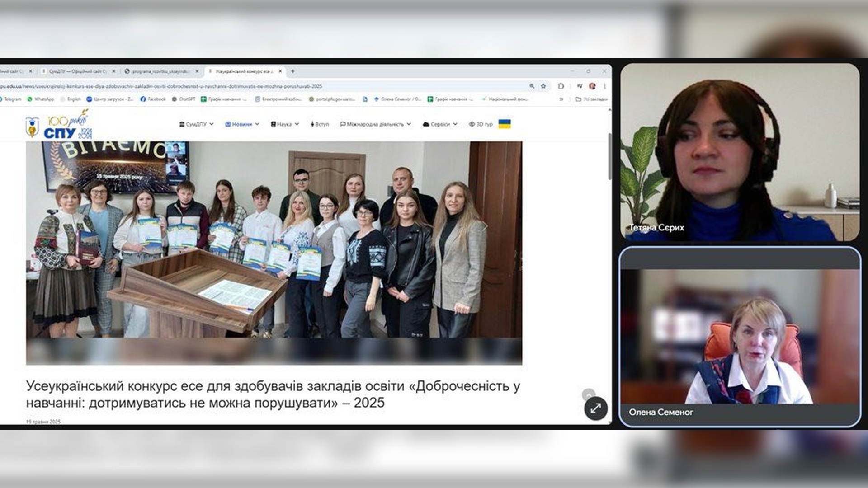Expand the Новини dropdown menu

pyautogui.click(x=242, y=124)
